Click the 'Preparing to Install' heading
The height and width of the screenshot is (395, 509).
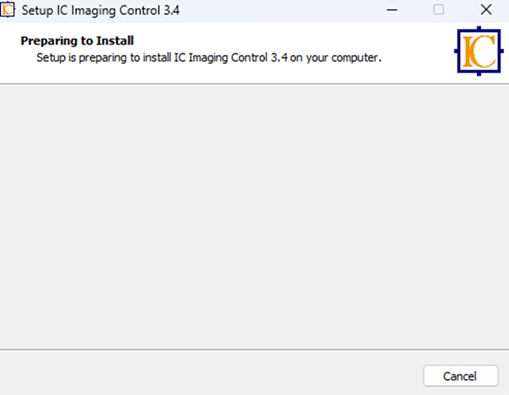[x=77, y=41]
